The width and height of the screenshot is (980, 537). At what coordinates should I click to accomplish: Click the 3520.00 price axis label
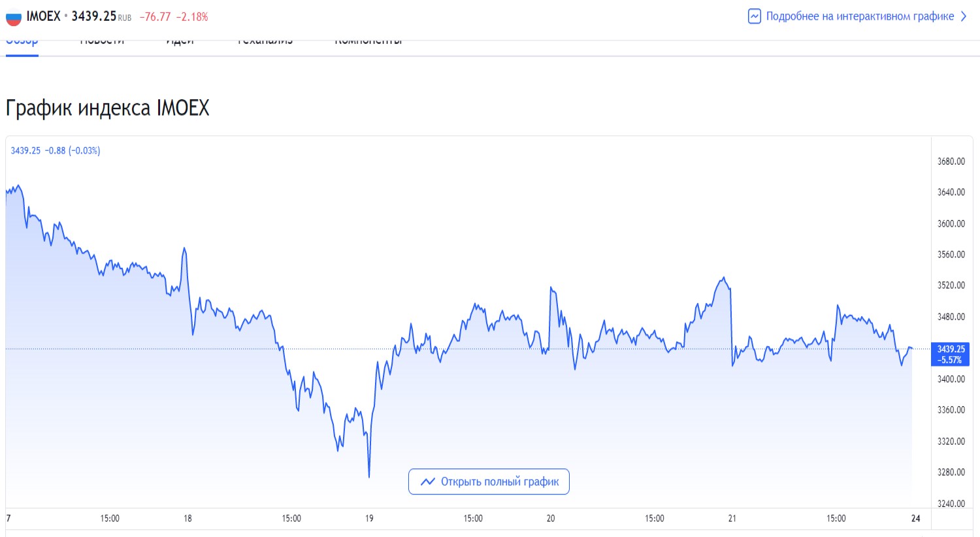click(x=951, y=285)
